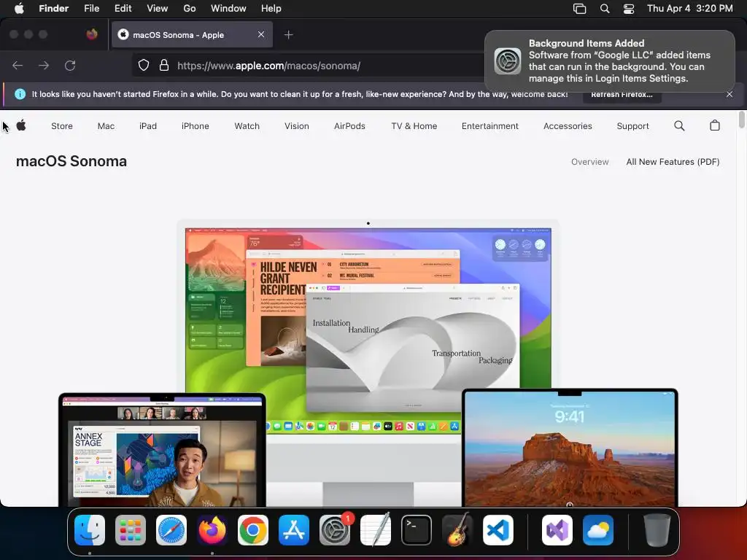This screenshot has height=560, width=747.
Task: Open the Watch nav link
Action: click(x=247, y=126)
